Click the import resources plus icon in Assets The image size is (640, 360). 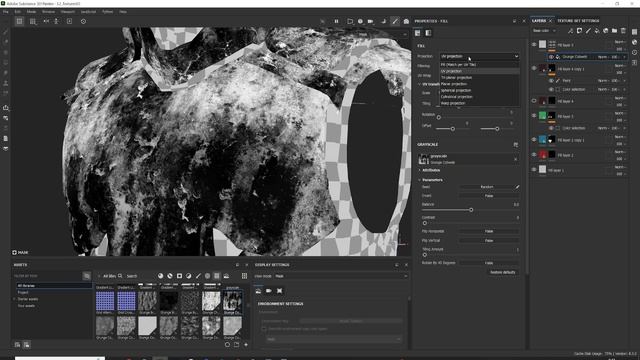246,344
